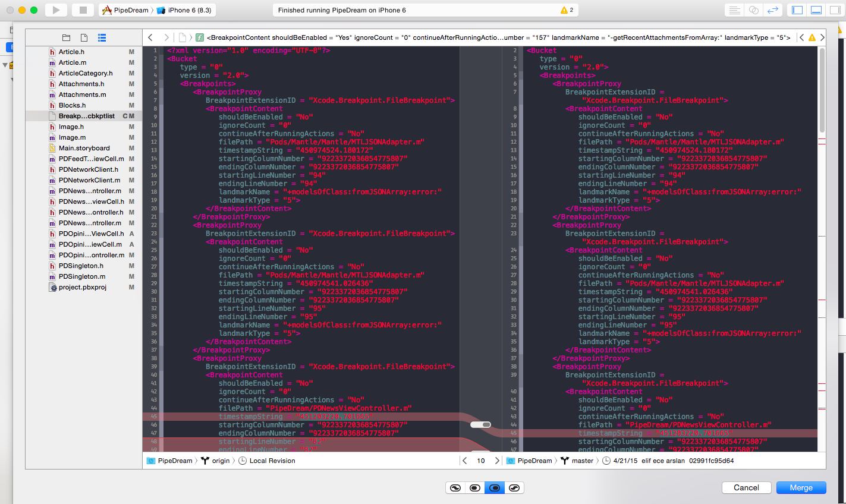
Task: Toggle the Debug area visibility
Action: (816, 10)
